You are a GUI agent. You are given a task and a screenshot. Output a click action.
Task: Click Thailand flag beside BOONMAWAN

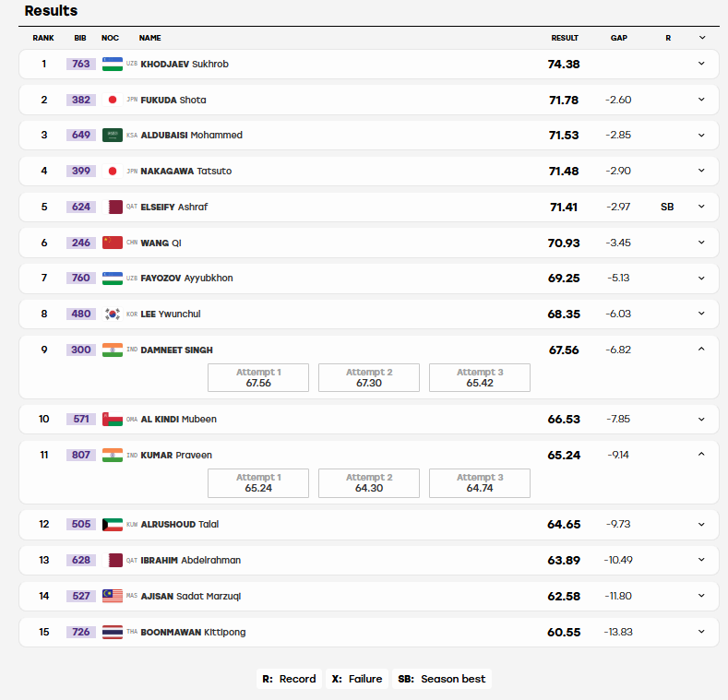[x=113, y=633]
